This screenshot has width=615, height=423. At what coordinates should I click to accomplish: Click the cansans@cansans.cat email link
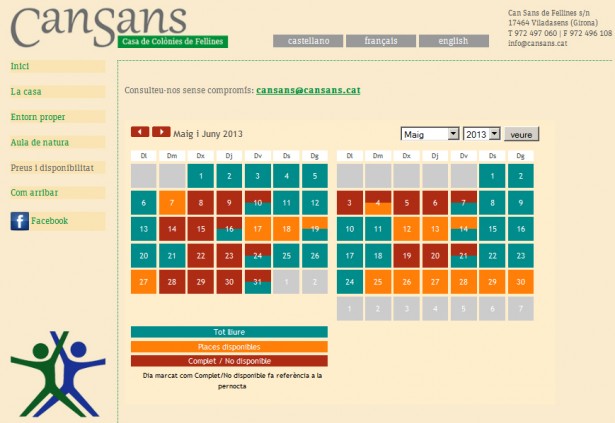(x=307, y=90)
